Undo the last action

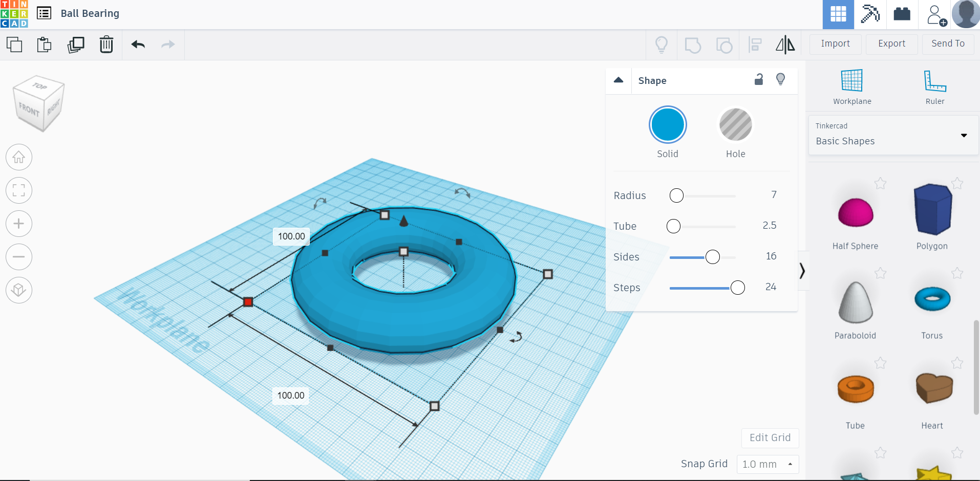coord(138,45)
